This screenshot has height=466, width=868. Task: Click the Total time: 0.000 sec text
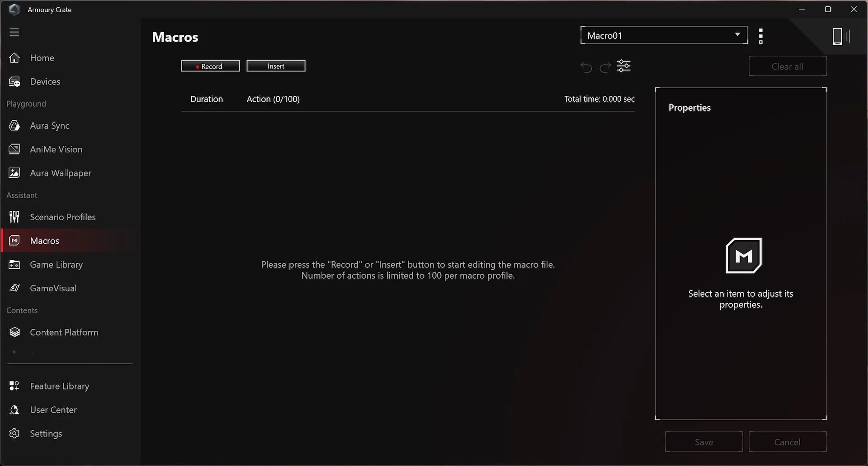[x=599, y=99]
